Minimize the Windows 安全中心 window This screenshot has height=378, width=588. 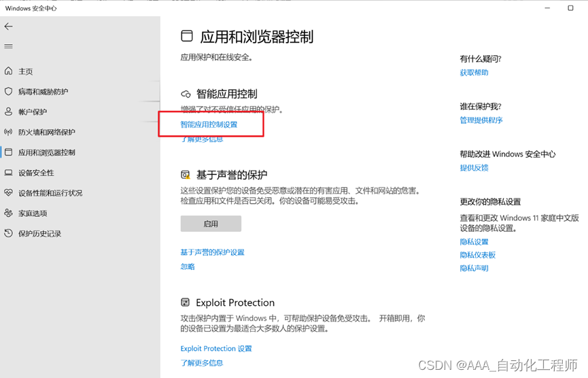coord(547,8)
